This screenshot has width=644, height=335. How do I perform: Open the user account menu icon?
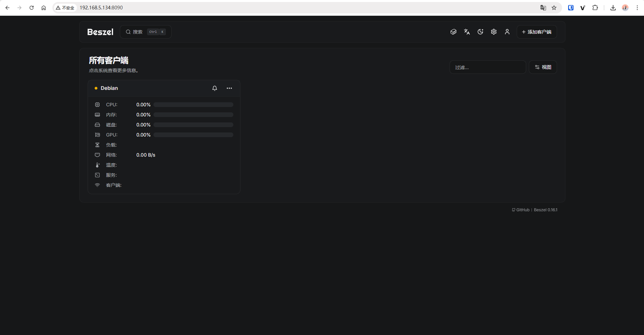[507, 32]
